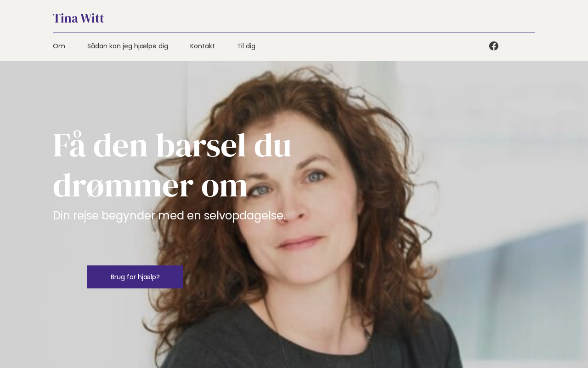Screen dimensions: 588x368
Task: Click the word selvopdagelse in the subheading
Action: (244, 215)
